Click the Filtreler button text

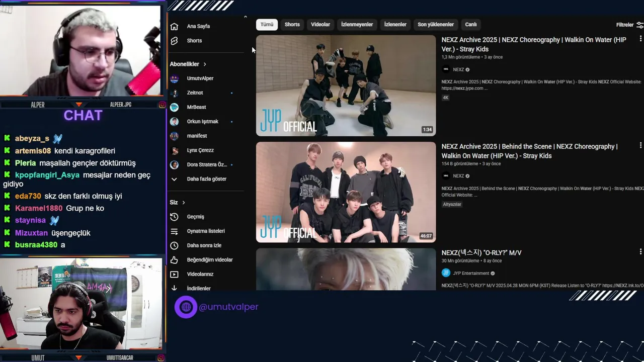pyautogui.click(x=625, y=25)
